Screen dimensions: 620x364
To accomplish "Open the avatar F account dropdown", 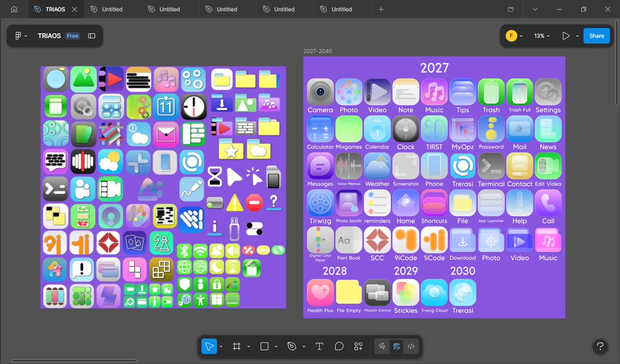I will coord(512,36).
